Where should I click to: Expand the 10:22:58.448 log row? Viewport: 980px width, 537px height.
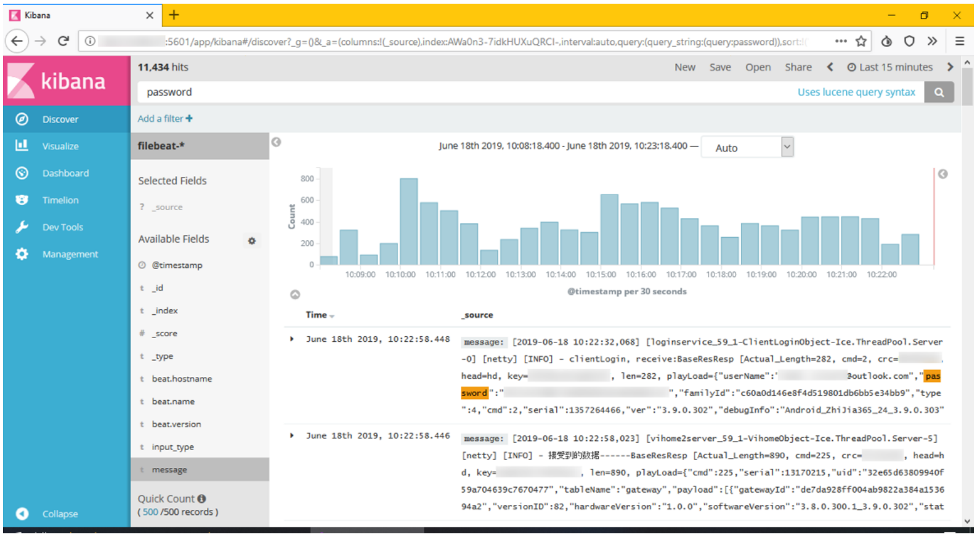[292, 339]
